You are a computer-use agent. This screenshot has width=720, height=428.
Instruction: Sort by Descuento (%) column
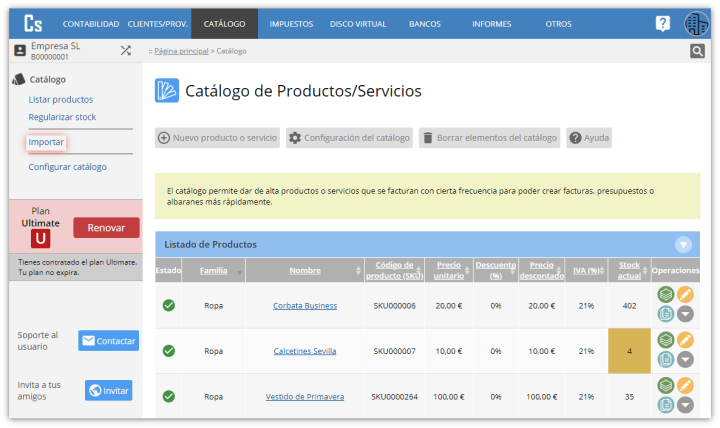(495, 270)
